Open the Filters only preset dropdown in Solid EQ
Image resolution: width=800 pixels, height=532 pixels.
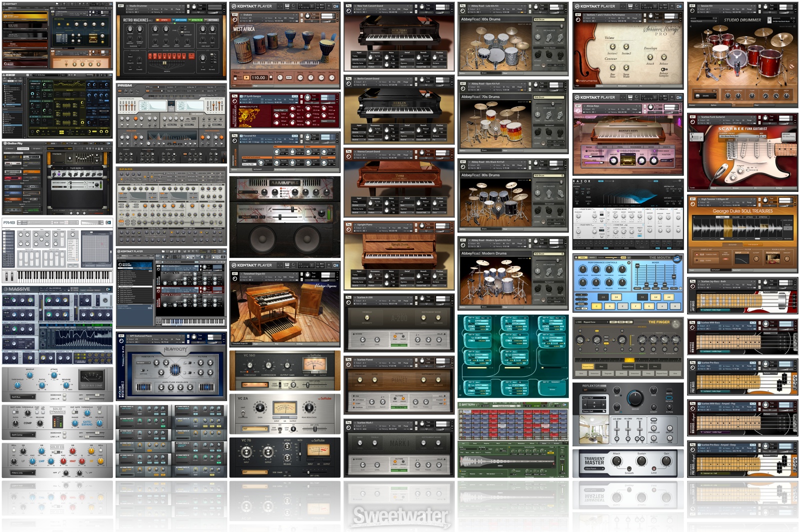22,473
